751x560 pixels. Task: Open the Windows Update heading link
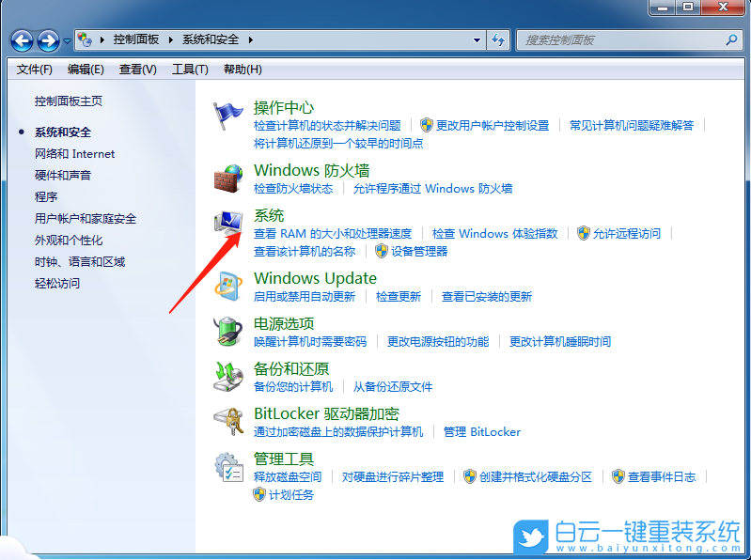(315, 278)
